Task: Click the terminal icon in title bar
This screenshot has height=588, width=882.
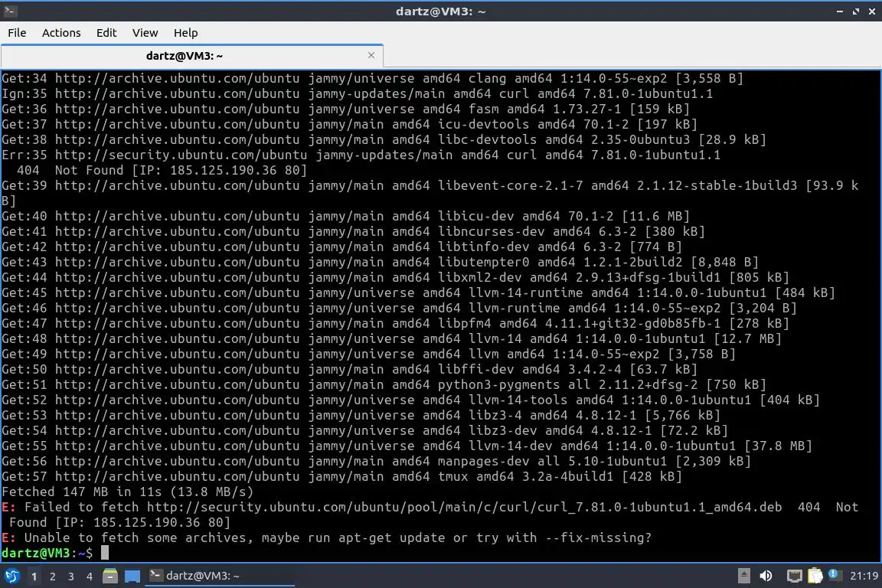Action: coord(10,10)
